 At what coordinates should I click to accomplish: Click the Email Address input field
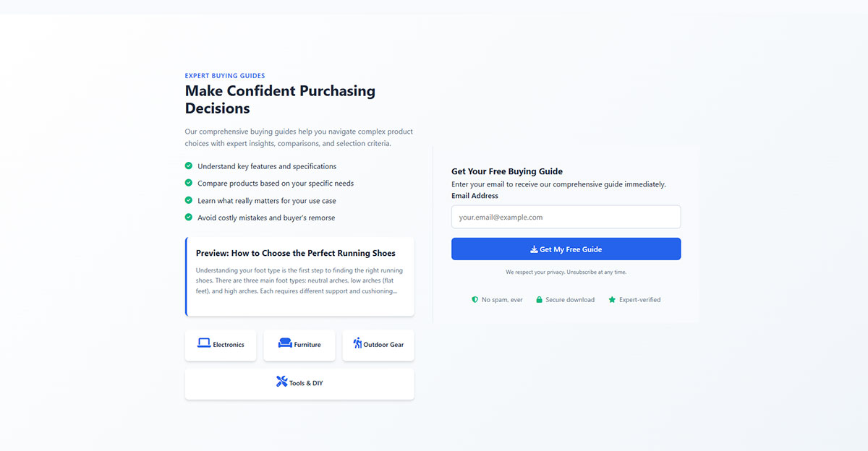coord(566,217)
